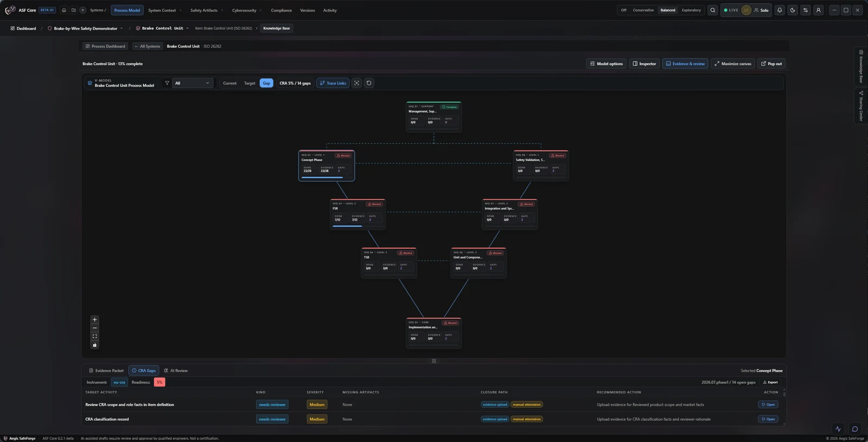This screenshot has height=442, width=868.
Task: Click Export in the CRA gaps panel
Action: click(770, 382)
